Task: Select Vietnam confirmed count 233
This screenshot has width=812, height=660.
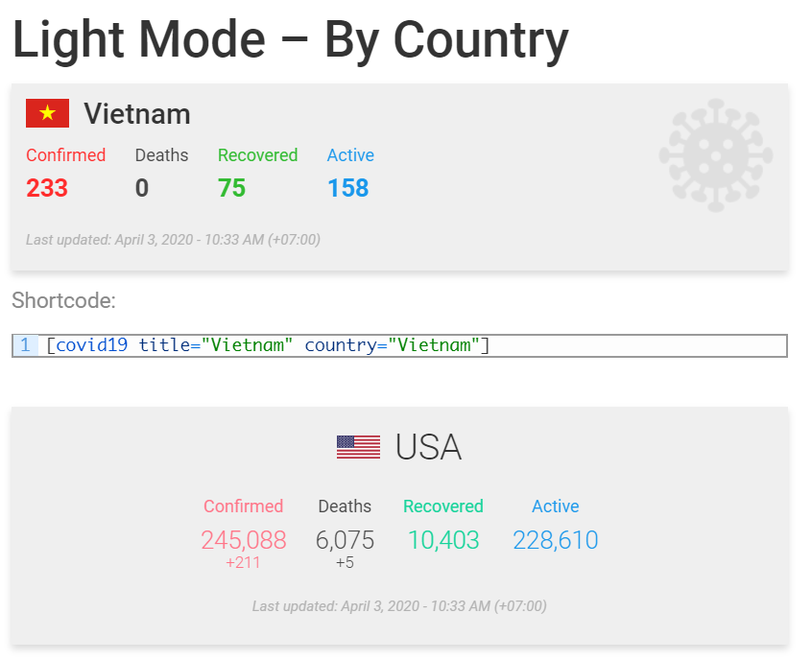Action: pyautogui.click(x=47, y=188)
